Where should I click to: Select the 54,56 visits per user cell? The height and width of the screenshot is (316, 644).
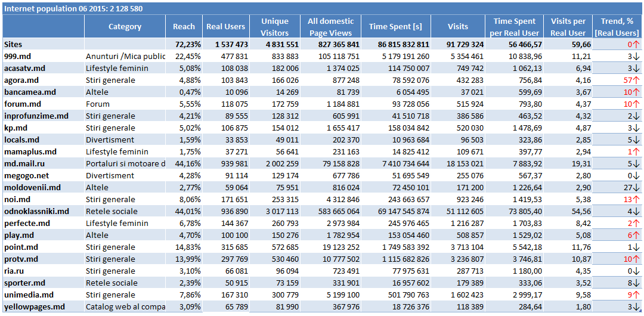point(568,211)
